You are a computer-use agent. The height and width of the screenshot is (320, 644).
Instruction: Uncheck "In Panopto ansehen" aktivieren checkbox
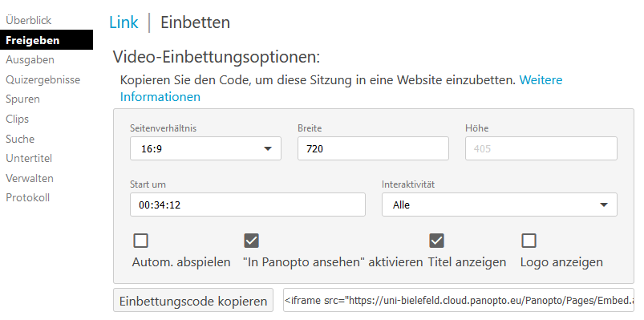(251, 241)
